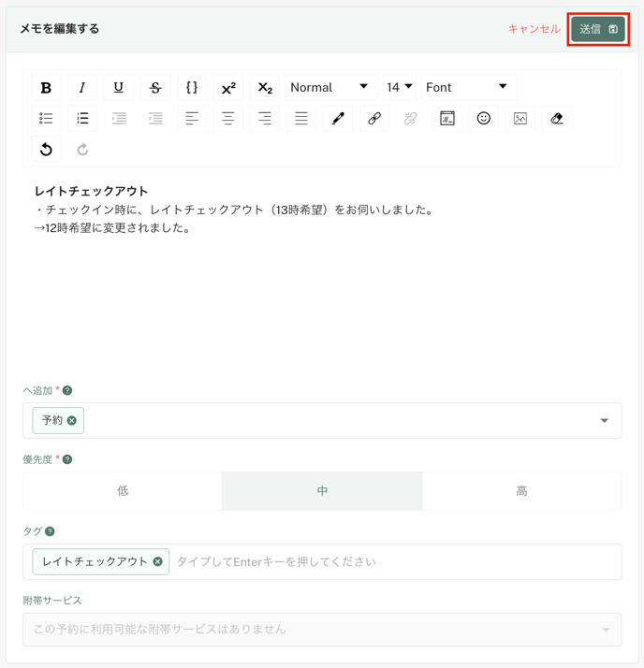Click the 送信 submit button

coord(598,29)
